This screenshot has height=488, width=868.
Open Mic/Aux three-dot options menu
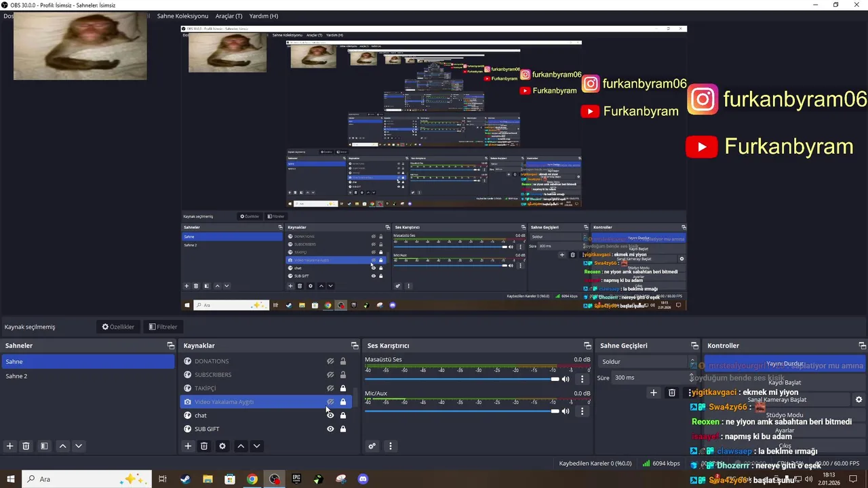tap(582, 411)
